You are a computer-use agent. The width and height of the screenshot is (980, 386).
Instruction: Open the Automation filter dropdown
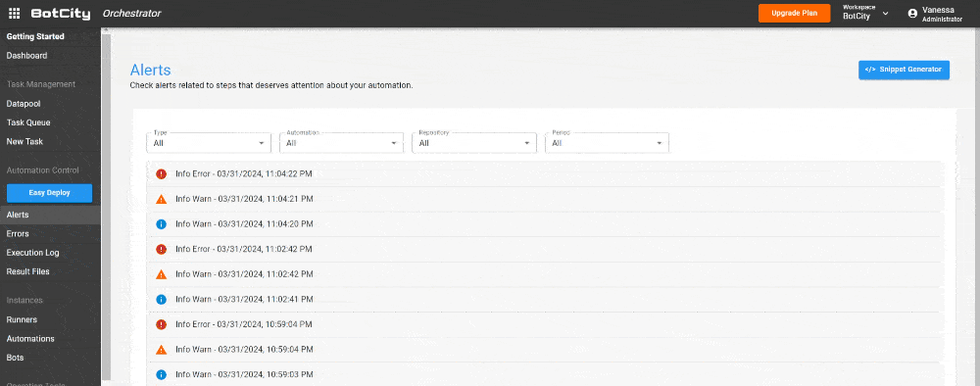(x=341, y=142)
